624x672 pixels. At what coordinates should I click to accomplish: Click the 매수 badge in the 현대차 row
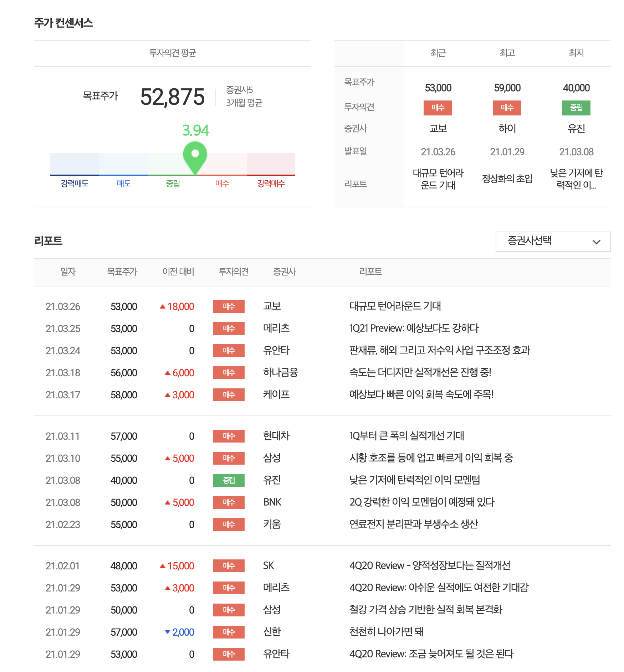click(229, 436)
